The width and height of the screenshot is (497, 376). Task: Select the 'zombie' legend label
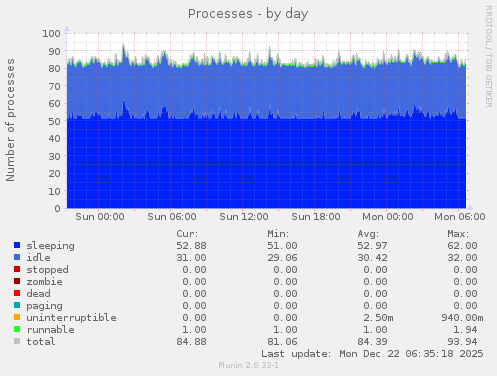(x=45, y=282)
